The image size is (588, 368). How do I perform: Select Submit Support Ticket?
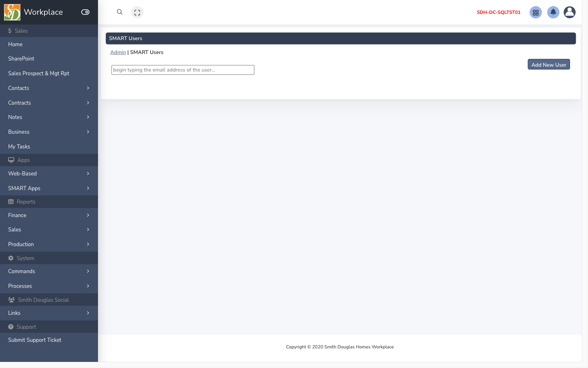[x=49, y=340]
